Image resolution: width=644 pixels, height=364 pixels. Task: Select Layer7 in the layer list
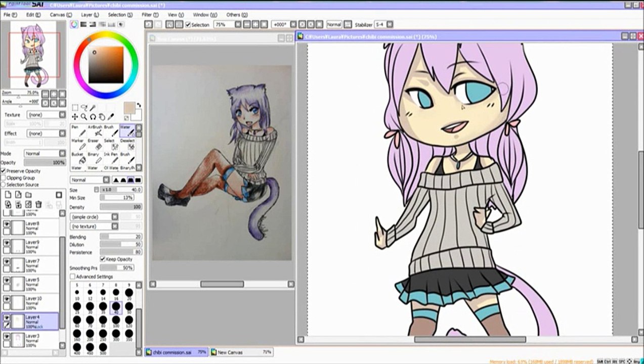pyautogui.click(x=30, y=265)
